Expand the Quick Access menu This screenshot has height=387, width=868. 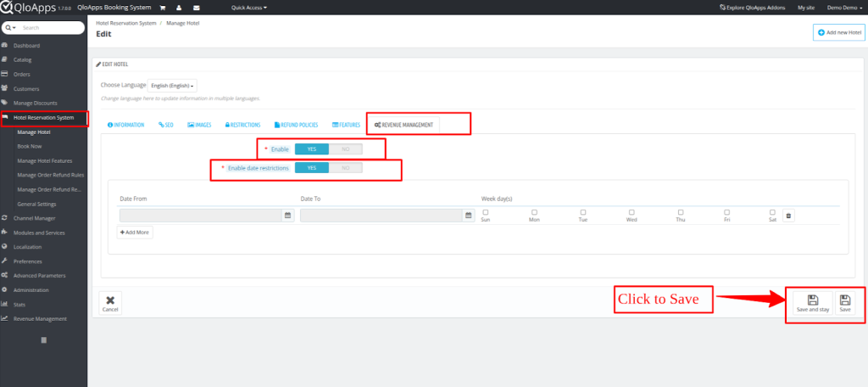[x=249, y=8]
